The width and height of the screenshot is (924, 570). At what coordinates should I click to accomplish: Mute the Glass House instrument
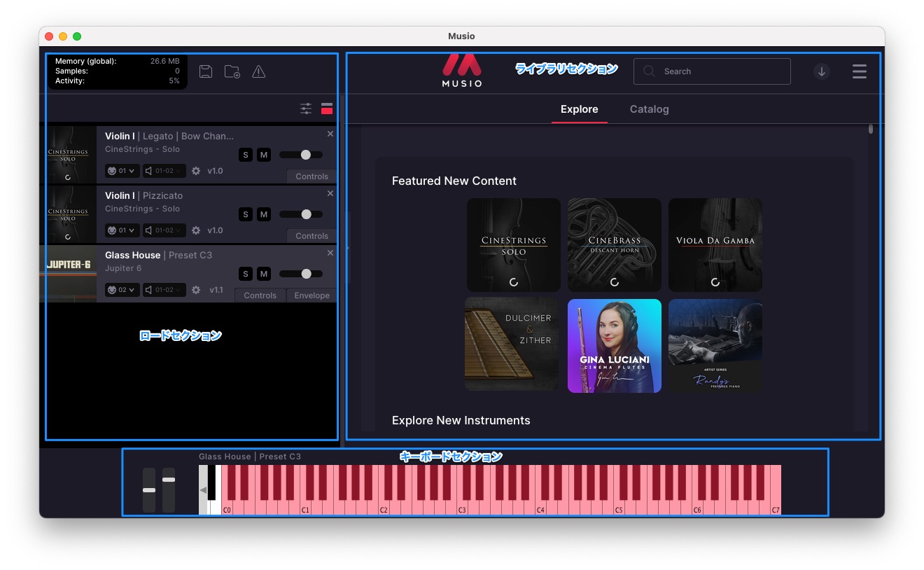264,274
